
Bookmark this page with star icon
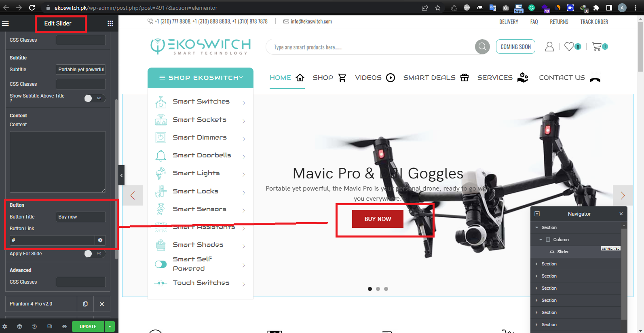coord(438,8)
